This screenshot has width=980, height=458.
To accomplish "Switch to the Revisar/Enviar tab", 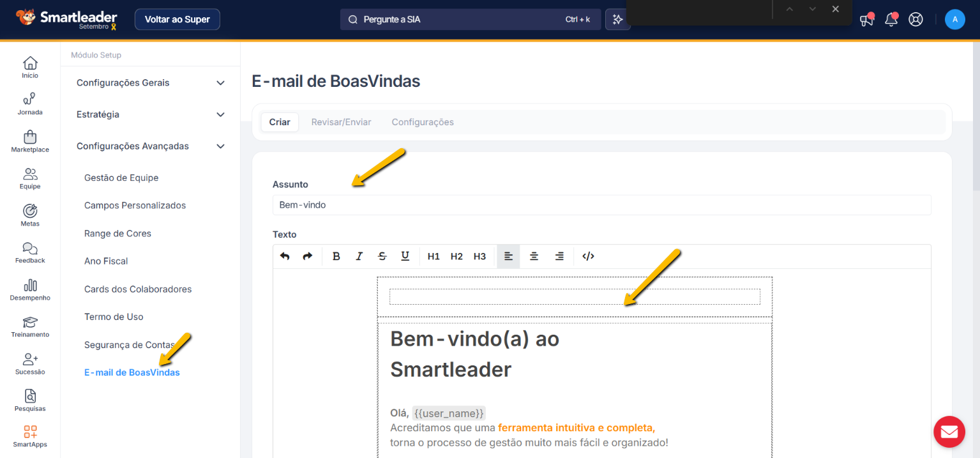I will [341, 122].
